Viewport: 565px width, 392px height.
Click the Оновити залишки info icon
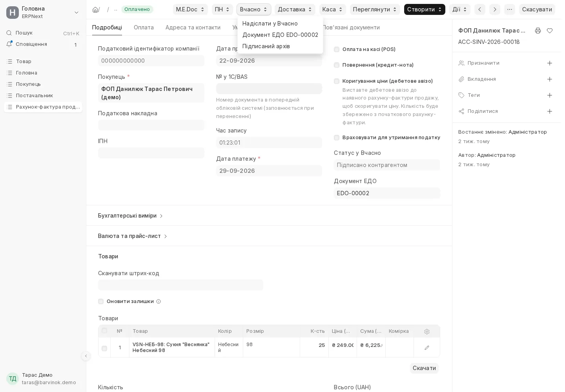[x=159, y=301]
